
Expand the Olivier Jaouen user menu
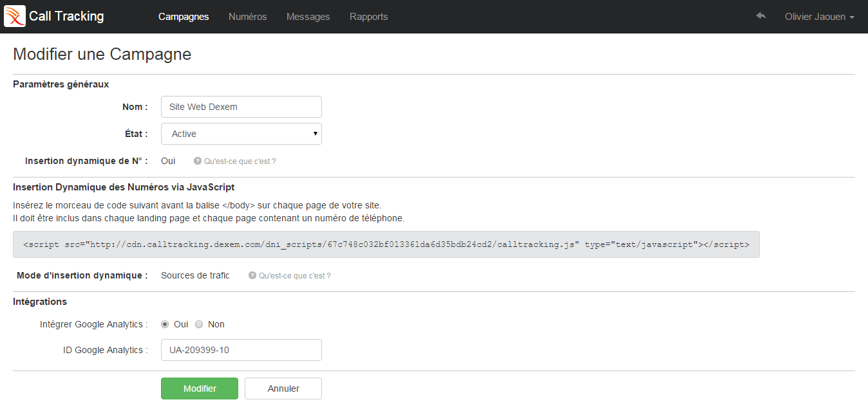point(818,16)
